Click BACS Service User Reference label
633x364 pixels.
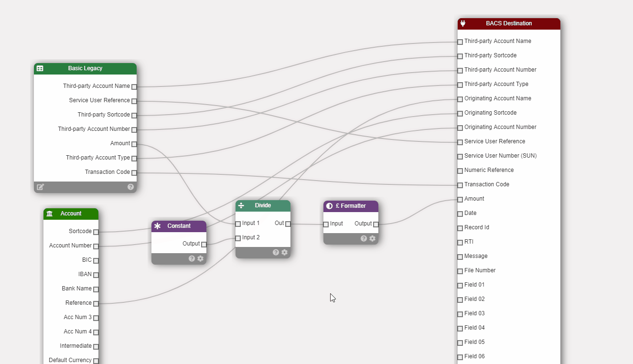click(494, 141)
